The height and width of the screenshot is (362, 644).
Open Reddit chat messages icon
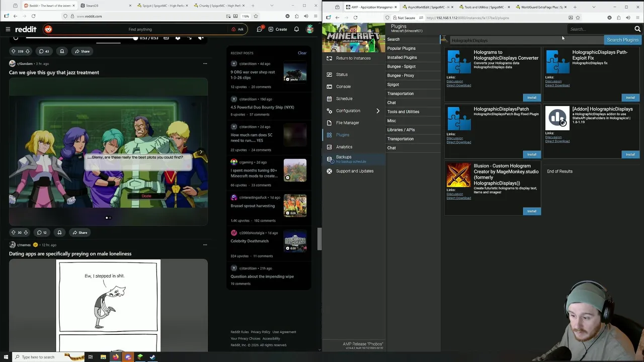(260, 29)
